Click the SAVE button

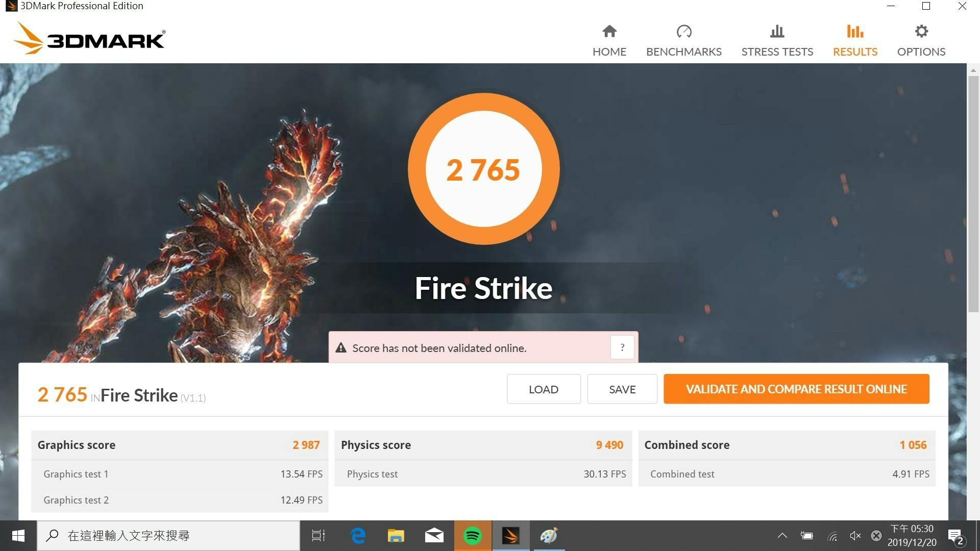click(622, 389)
